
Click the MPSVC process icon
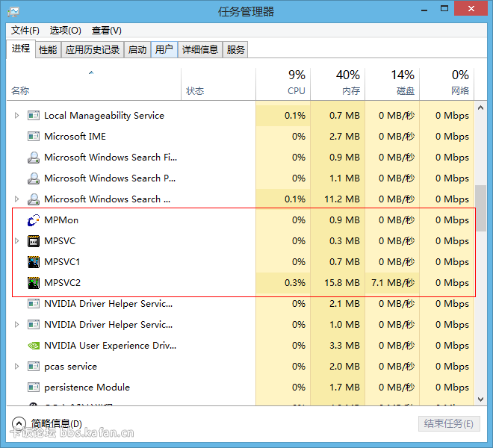click(33, 241)
